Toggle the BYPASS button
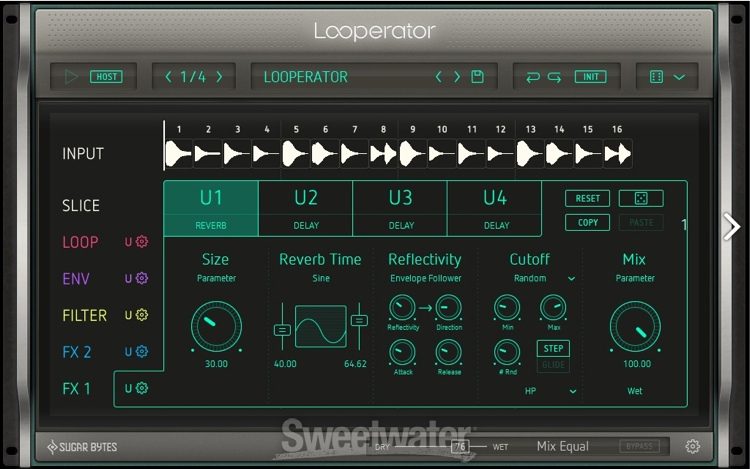The width and height of the screenshot is (750, 469). tap(640, 446)
